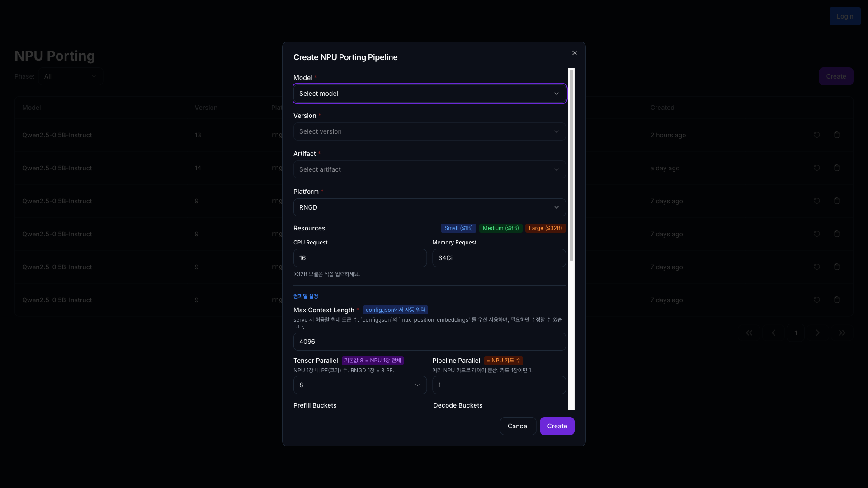Apply the Small (≤1B) resource preset

point(458,228)
